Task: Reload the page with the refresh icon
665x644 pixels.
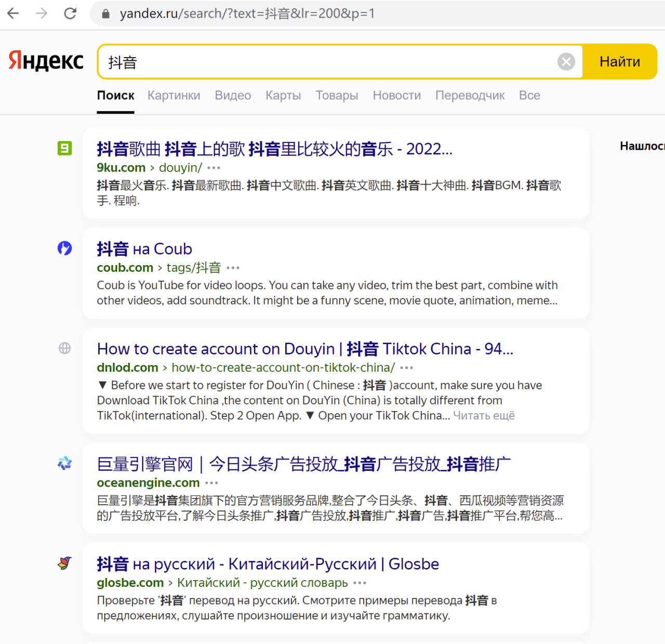Action: (70, 14)
